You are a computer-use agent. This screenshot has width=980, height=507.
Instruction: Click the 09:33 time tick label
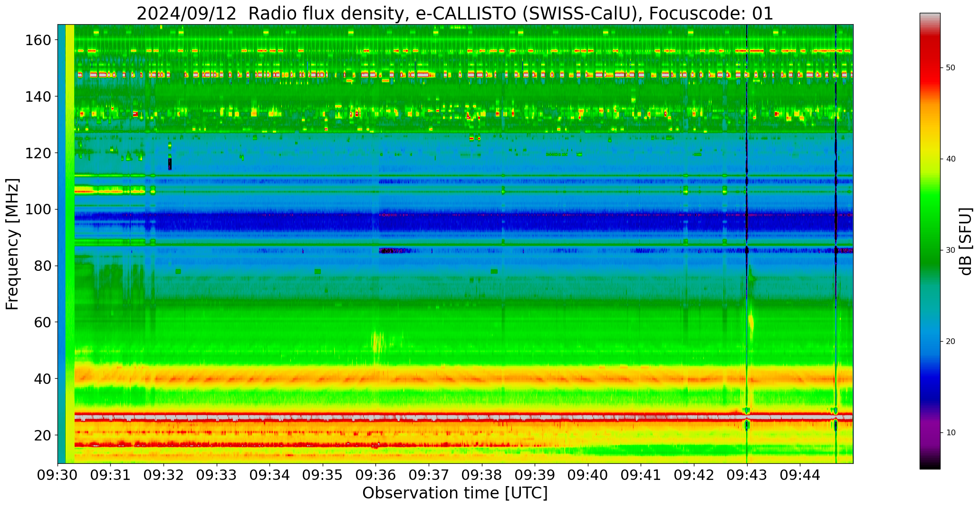(217, 474)
